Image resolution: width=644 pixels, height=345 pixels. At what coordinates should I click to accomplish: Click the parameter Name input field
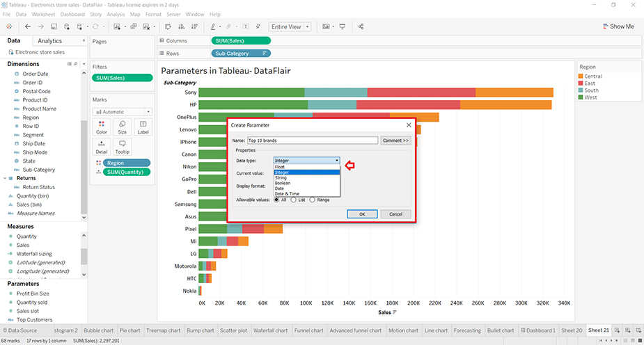(x=312, y=141)
